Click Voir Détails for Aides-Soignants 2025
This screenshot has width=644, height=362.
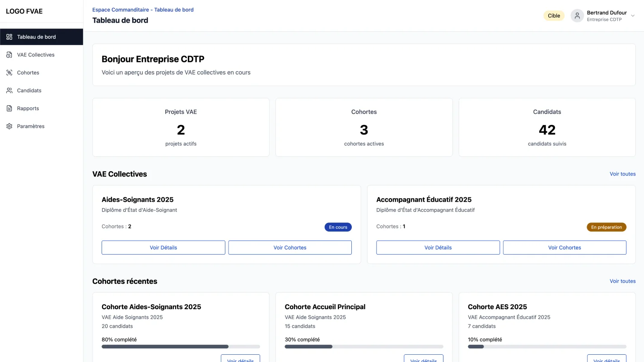pyautogui.click(x=163, y=247)
